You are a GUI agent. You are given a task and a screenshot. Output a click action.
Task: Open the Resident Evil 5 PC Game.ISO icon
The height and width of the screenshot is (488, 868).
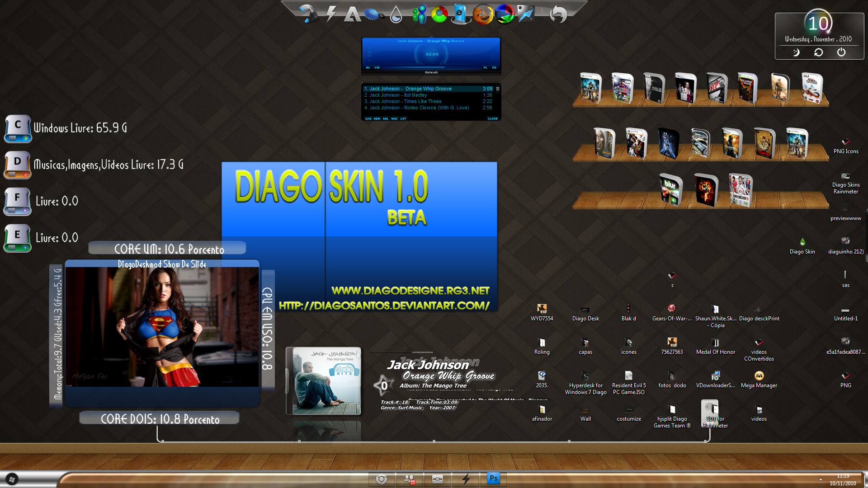tap(629, 376)
